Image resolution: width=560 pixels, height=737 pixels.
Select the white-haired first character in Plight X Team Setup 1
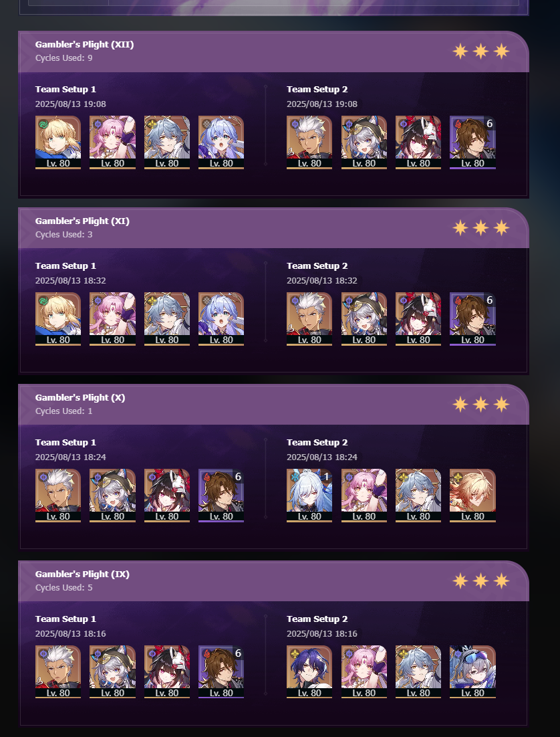click(x=57, y=496)
